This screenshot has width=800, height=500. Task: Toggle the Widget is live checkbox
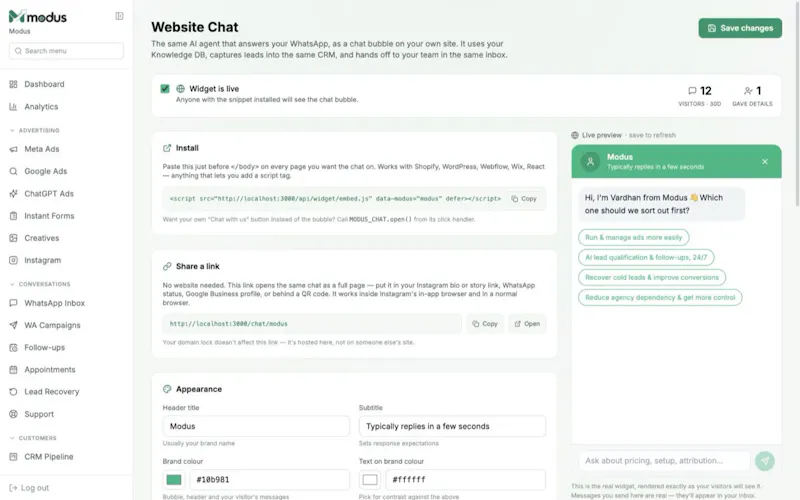165,89
